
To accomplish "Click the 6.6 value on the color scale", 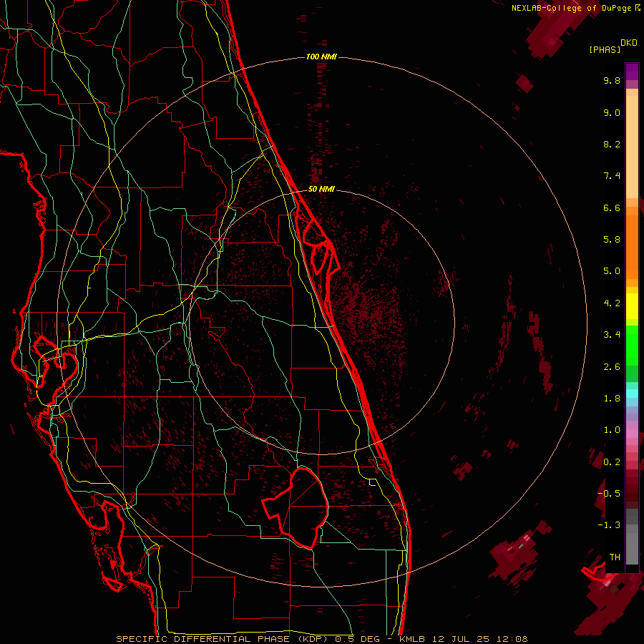I will coord(612,208).
